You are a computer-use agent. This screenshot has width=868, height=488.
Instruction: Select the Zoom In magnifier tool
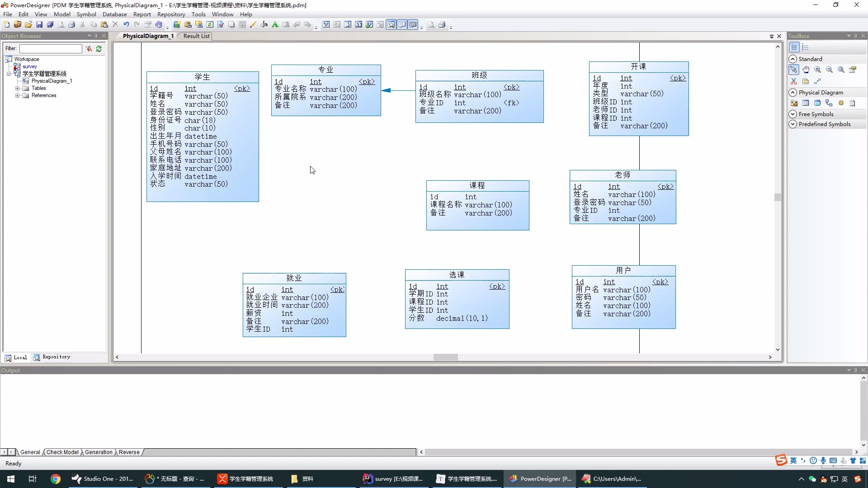pyautogui.click(x=817, y=70)
